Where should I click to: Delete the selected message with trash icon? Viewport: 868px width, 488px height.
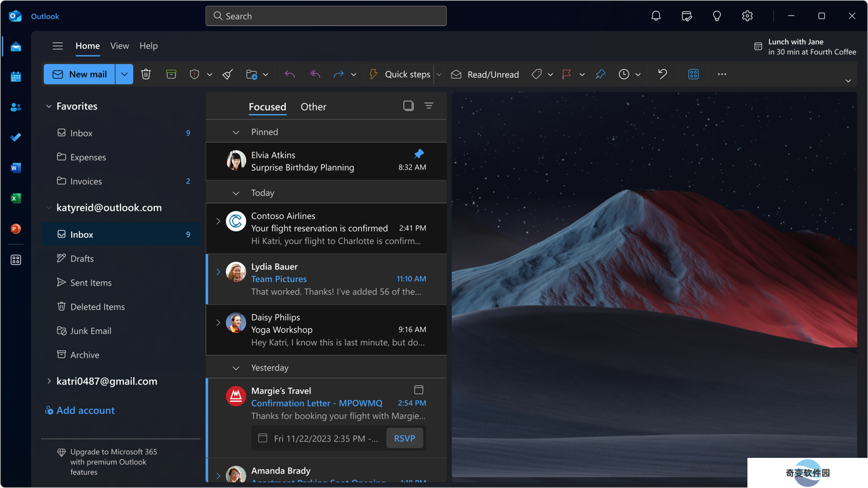click(x=146, y=74)
